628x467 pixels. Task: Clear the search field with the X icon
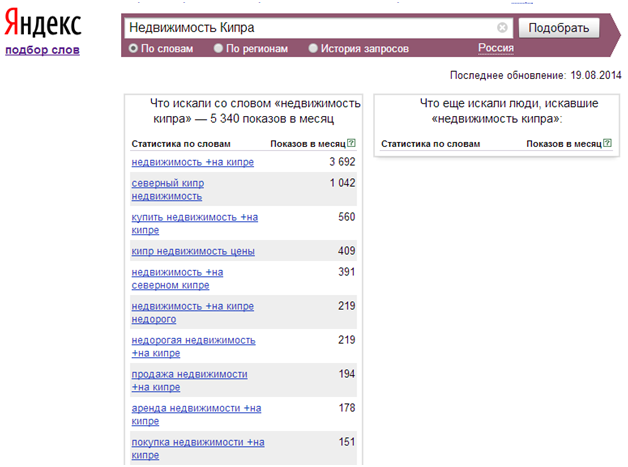tap(502, 28)
